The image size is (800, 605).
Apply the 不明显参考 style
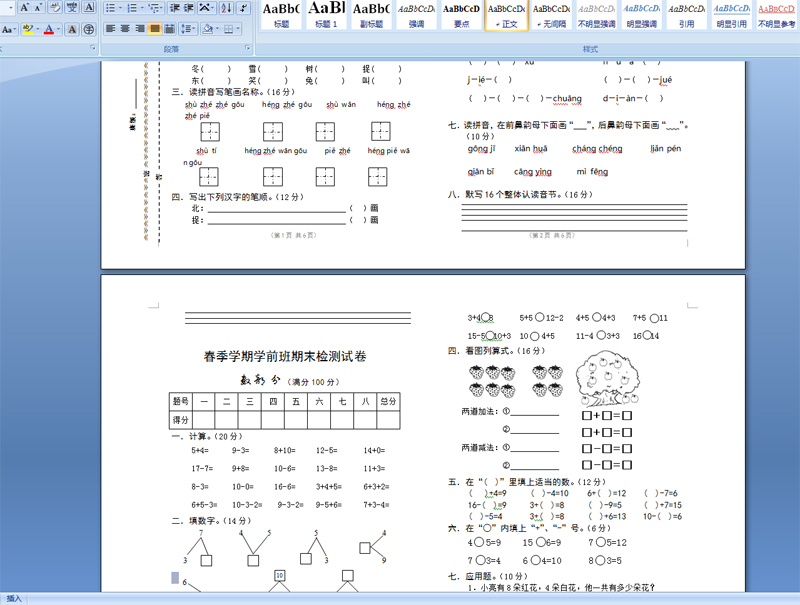coord(776,15)
